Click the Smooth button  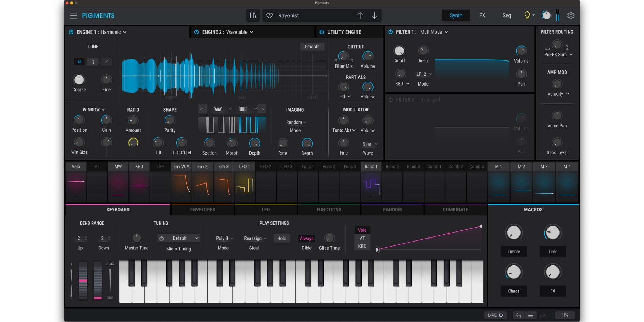coord(312,47)
